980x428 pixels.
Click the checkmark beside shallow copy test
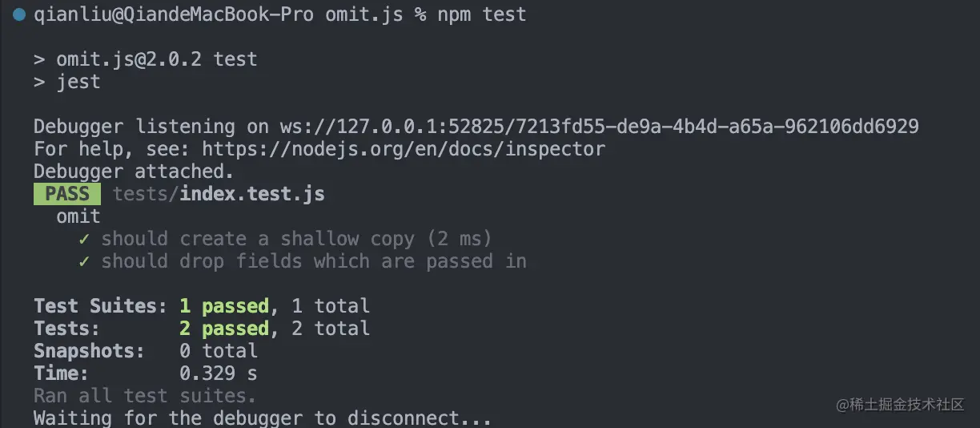pos(84,238)
